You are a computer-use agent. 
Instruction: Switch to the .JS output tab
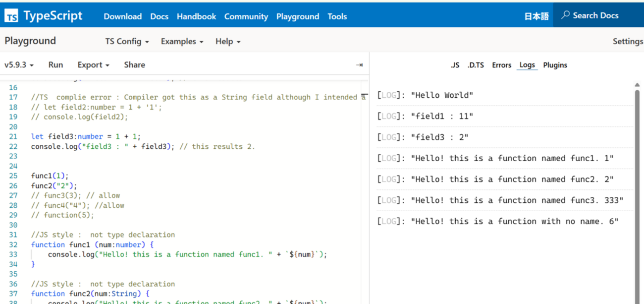coord(455,65)
